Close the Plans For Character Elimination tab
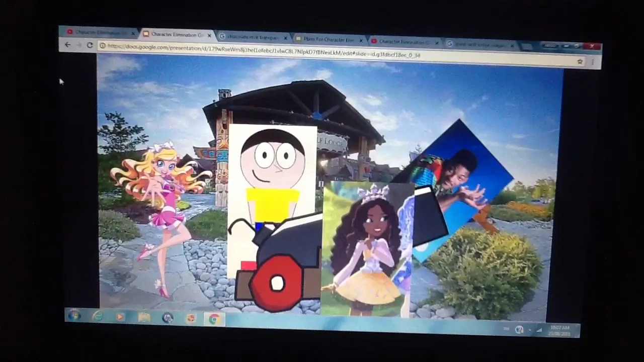The height and width of the screenshot is (362, 644). click(x=361, y=40)
